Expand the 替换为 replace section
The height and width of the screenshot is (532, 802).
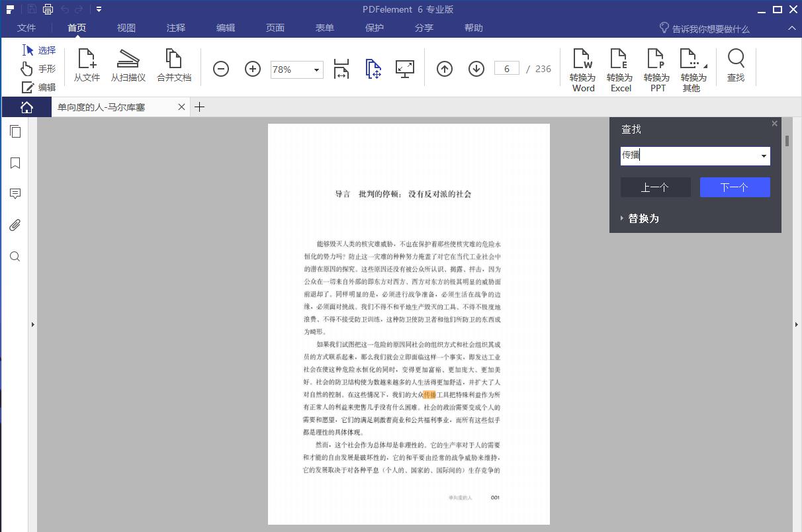pyautogui.click(x=639, y=218)
